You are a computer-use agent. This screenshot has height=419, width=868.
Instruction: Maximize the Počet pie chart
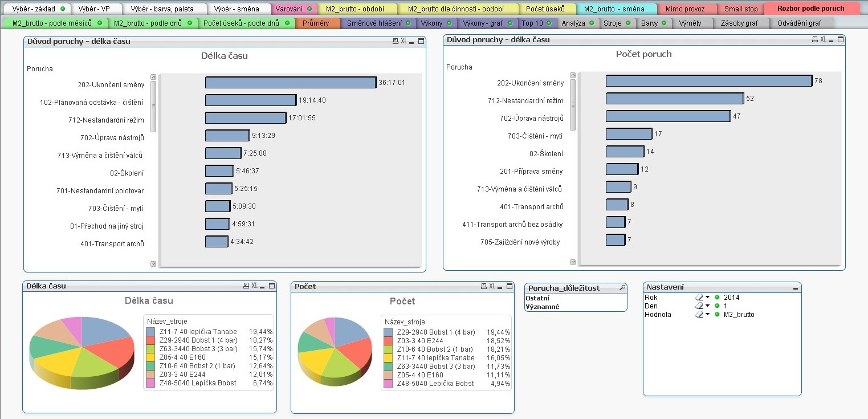pyautogui.click(x=510, y=286)
